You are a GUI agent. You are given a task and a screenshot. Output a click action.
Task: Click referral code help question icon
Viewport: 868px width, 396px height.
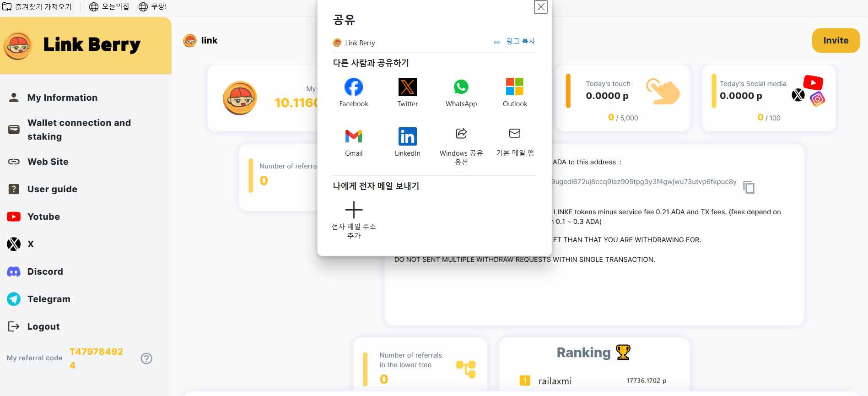tap(146, 358)
